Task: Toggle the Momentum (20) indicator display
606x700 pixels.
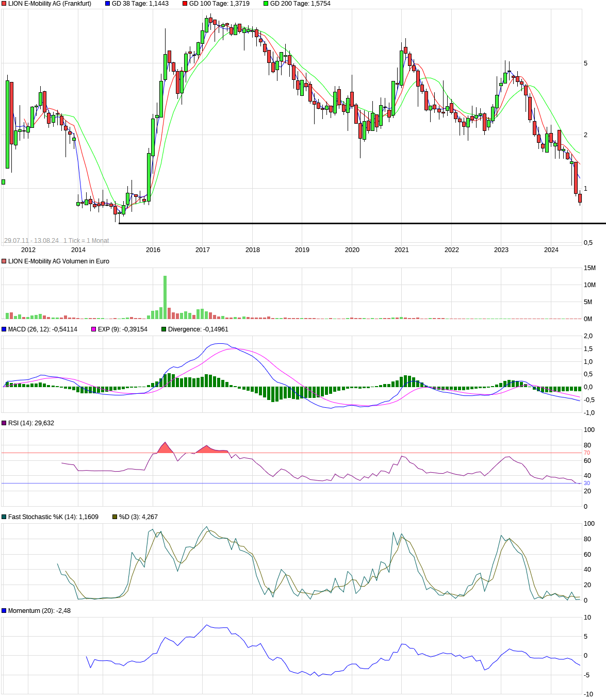Action: coord(4,609)
